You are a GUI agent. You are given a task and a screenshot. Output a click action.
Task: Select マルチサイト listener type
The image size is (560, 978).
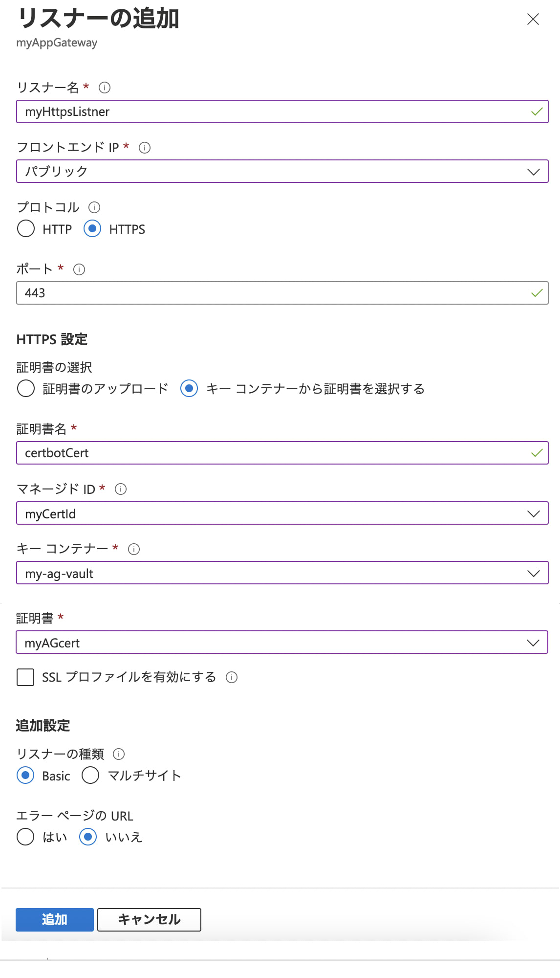coord(90,776)
